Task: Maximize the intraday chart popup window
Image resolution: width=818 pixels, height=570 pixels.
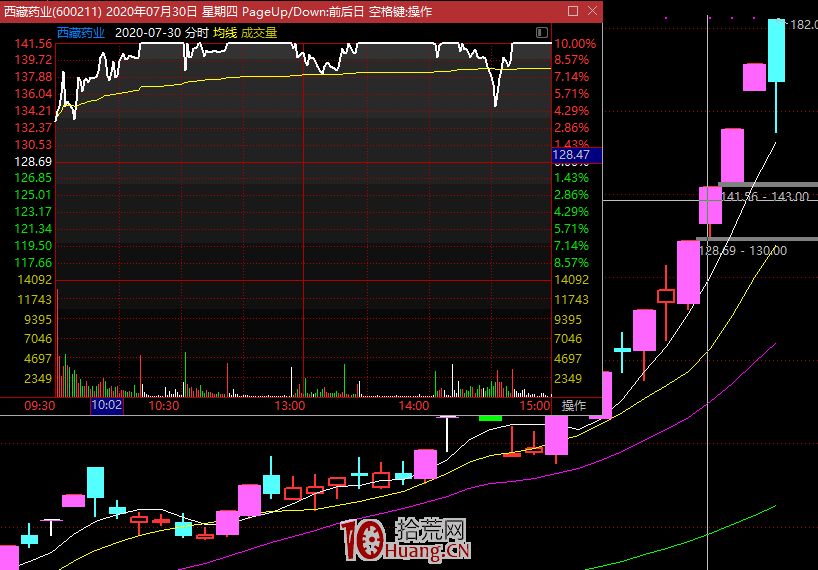Action: pyautogui.click(x=573, y=11)
